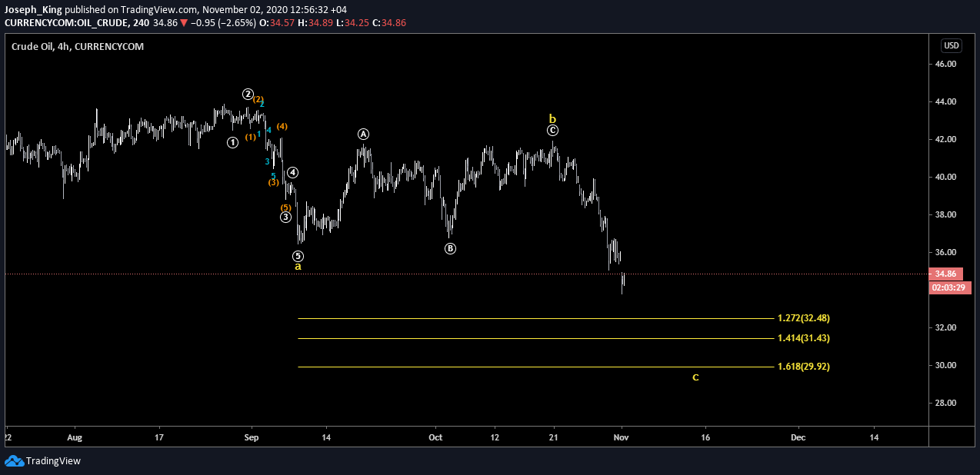Screen dimensions: 980x475
Task: Click the C:34.86 close value
Action: [389, 23]
